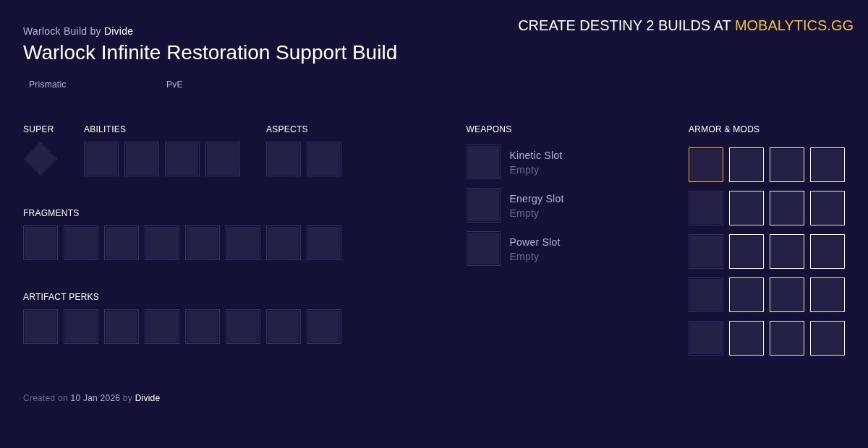Choose the first Fragments slot
This screenshot has width=868, height=448.
click(41, 243)
